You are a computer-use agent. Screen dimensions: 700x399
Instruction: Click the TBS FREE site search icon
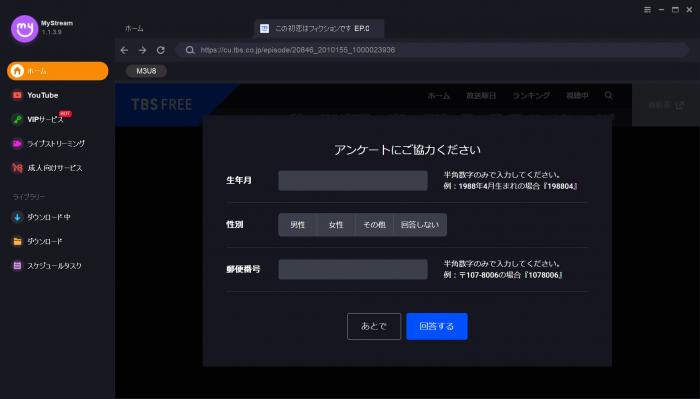[x=608, y=96]
